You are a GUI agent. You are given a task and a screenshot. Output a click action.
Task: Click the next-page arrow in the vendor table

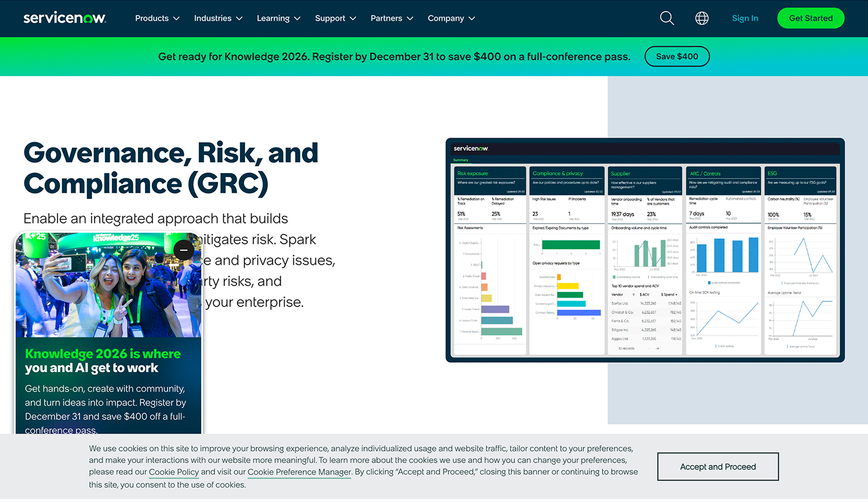657,348
